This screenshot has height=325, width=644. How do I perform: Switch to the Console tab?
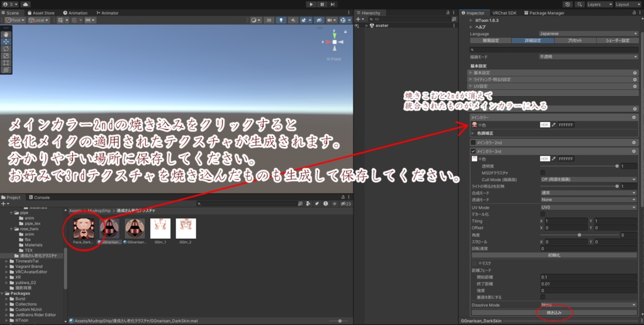(39, 197)
